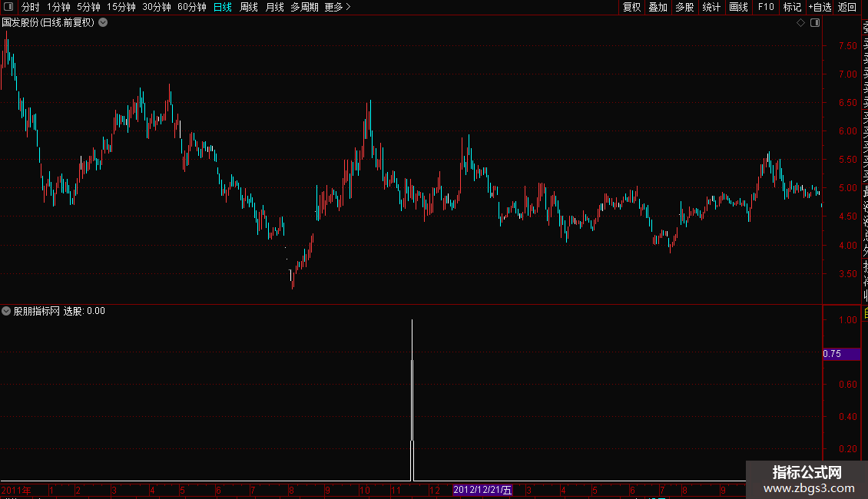Click the 返回 back button
Viewport: 868px width, 499px height.
(x=847, y=7)
